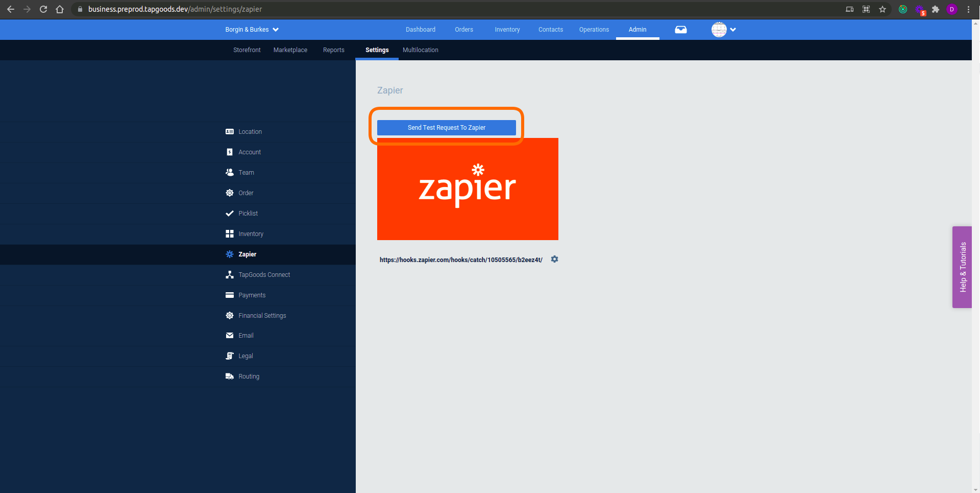Open Financial Settings link
The height and width of the screenshot is (493, 980).
pyautogui.click(x=262, y=316)
